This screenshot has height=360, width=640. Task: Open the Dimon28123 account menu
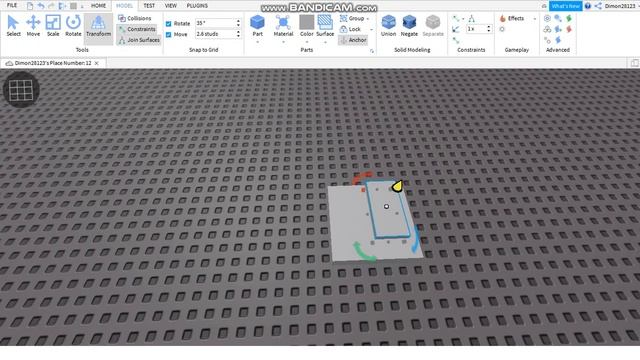click(x=620, y=6)
